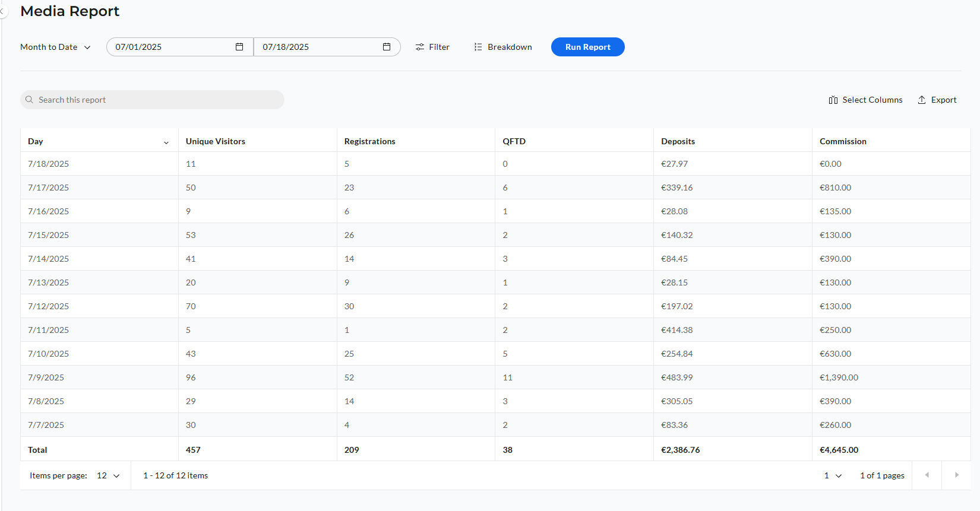Sort by QFTD column header
Viewport: 980px width, 511px height.
(514, 141)
